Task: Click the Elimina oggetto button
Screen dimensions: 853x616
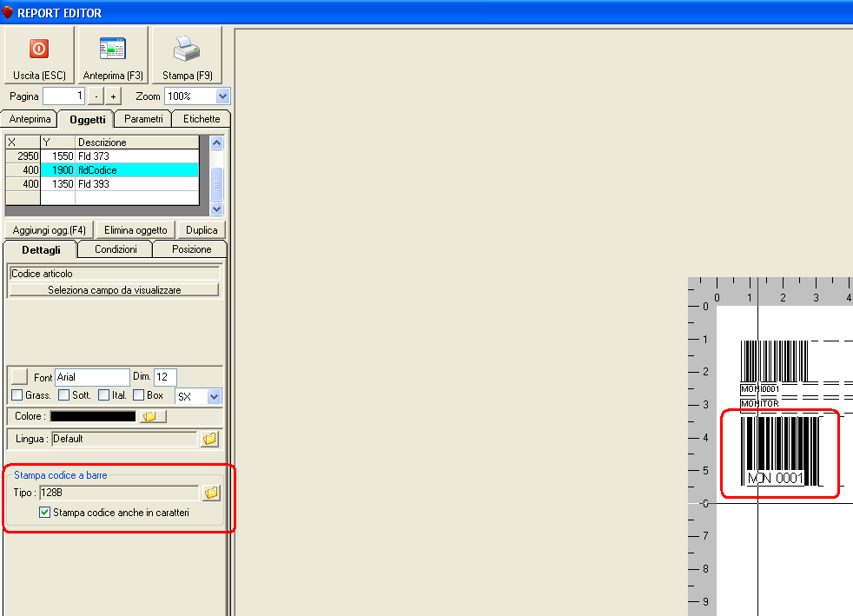Action: click(136, 230)
